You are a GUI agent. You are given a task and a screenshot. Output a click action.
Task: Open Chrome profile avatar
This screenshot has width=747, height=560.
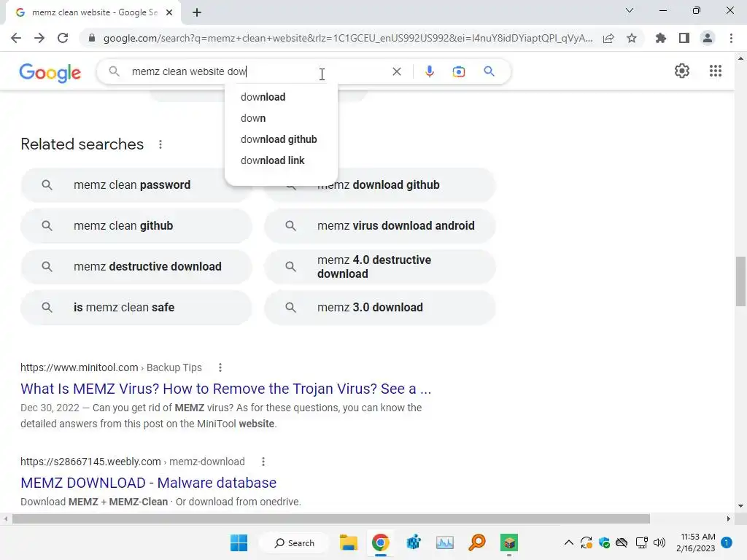(708, 38)
